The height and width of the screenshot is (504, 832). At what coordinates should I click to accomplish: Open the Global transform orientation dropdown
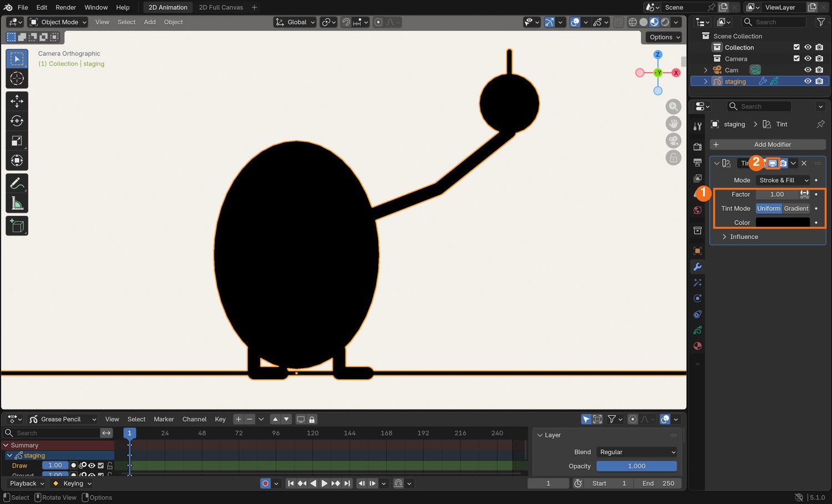(x=295, y=22)
